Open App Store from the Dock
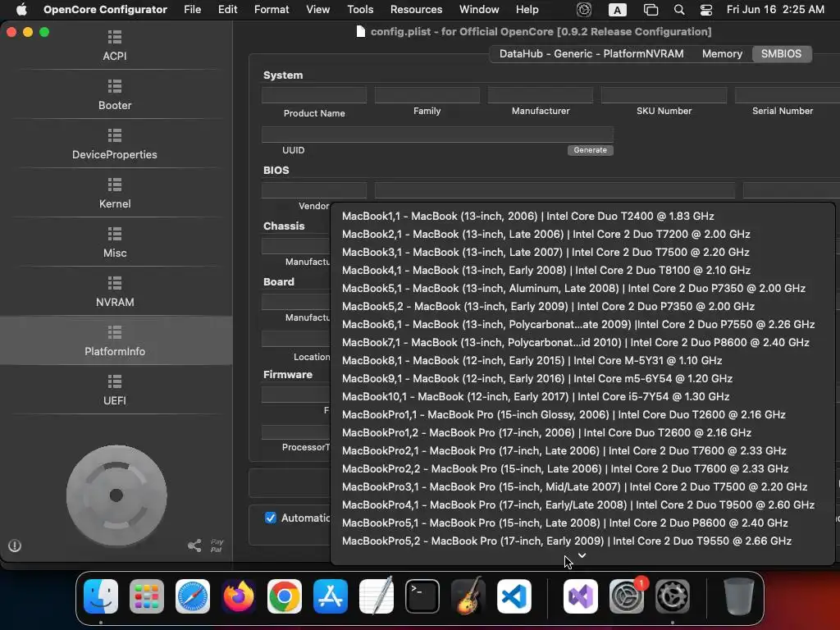Screen dimensions: 840x630 pos(330,596)
